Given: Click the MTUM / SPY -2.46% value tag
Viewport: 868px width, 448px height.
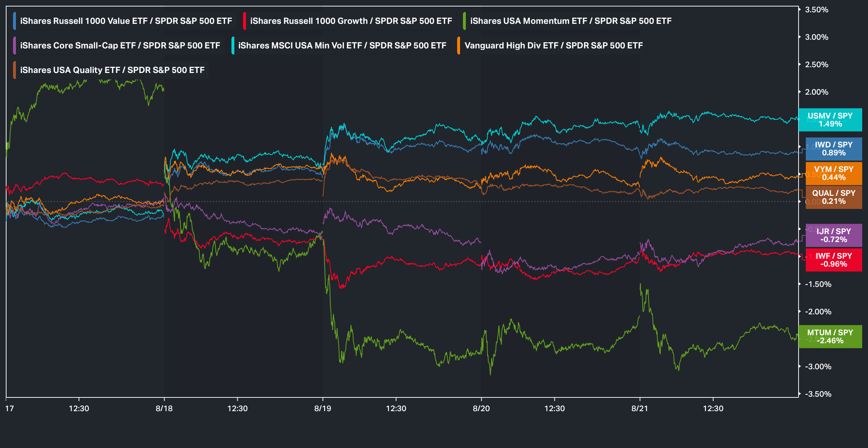Looking at the screenshot, I should pos(830,336).
